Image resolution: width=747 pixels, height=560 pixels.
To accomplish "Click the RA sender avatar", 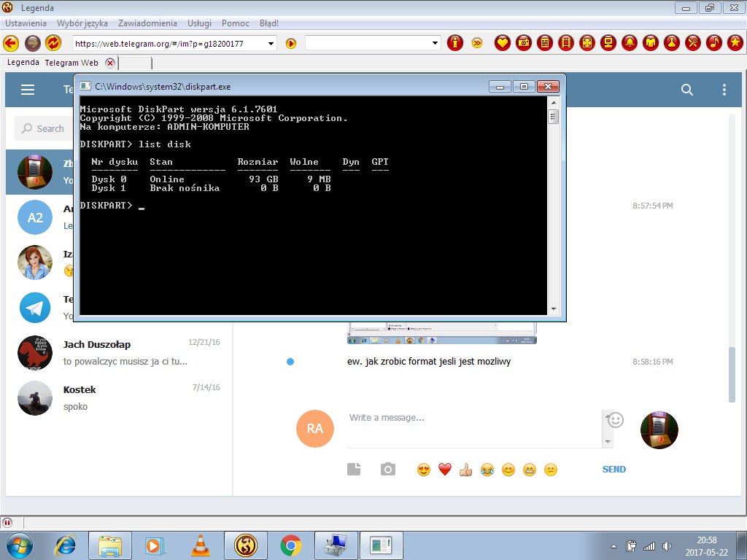I will [x=315, y=429].
